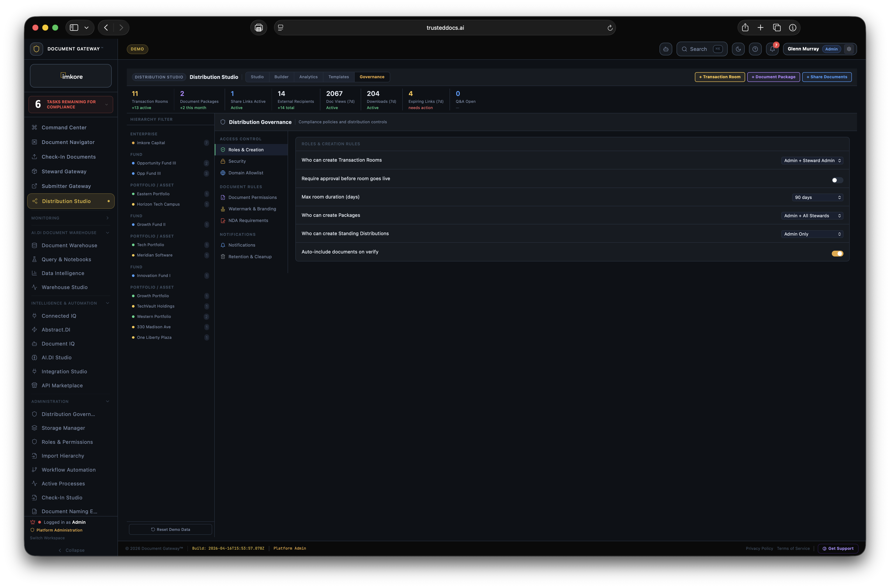Click Reset Demo Data button

[x=170, y=530]
